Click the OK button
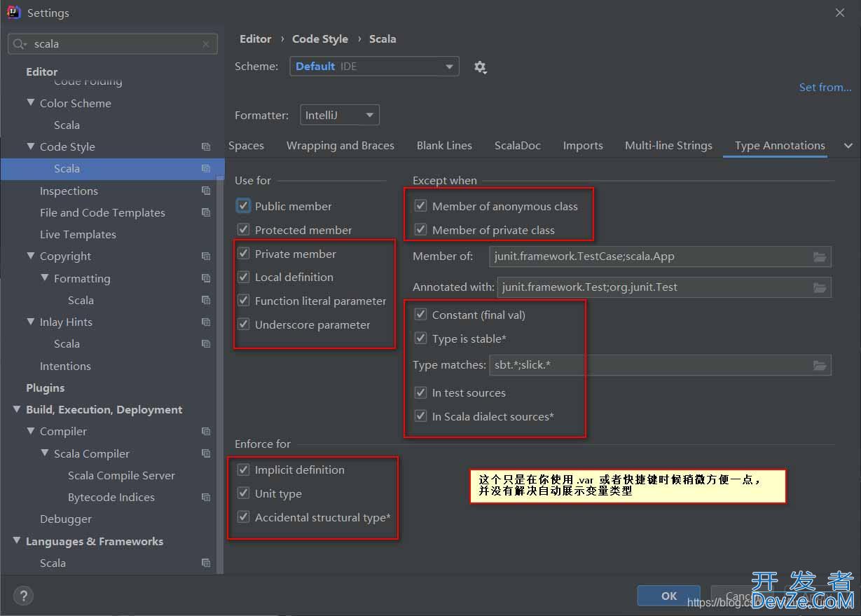 click(669, 596)
